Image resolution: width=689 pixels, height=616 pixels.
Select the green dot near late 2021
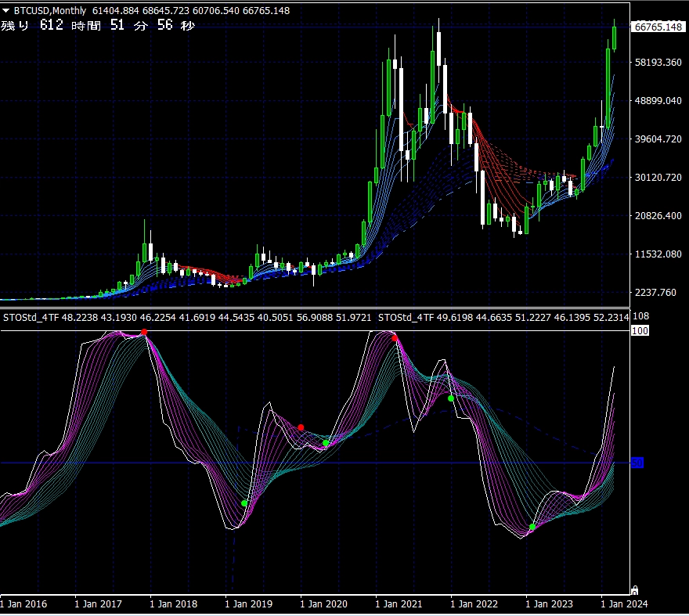pos(451,398)
